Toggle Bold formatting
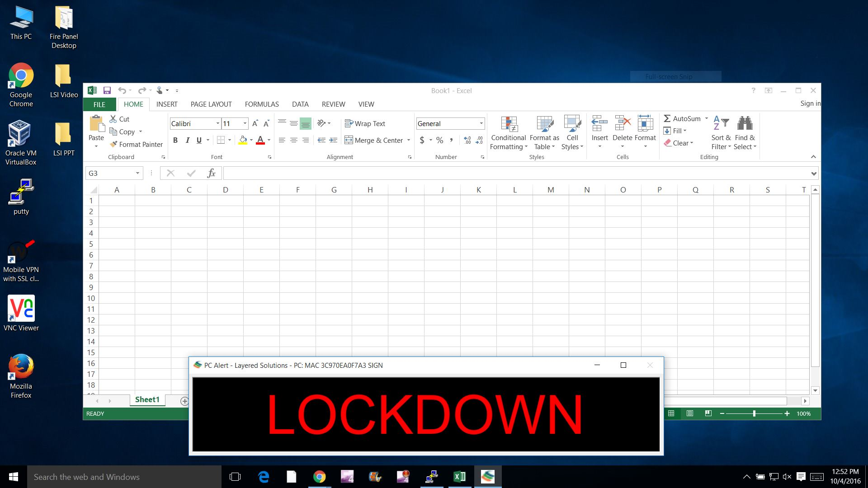This screenshot has height=488, width=868. (x=175, y=141)
